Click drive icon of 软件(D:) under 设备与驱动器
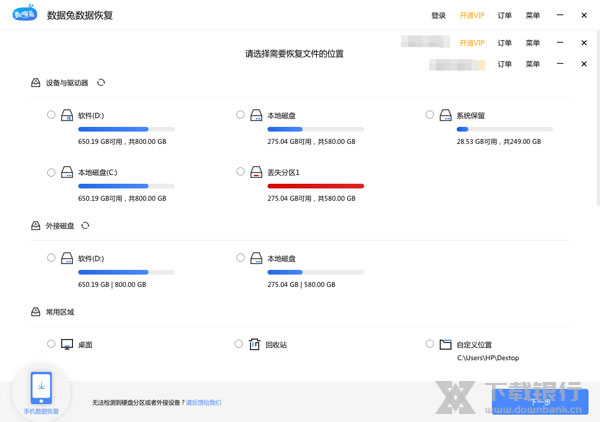Viewport: 600px width, 422px height. (67, 115)
